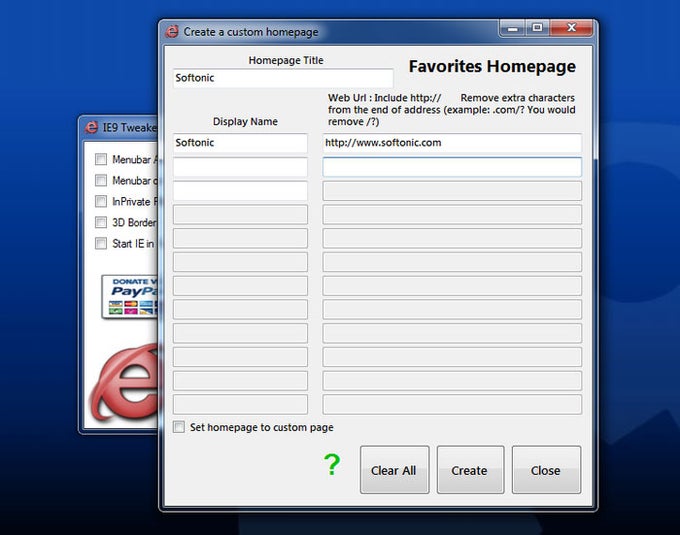Minimize the Create a custom homepage window
Screen dimensions: 680x535
click(x=513, y=28)
